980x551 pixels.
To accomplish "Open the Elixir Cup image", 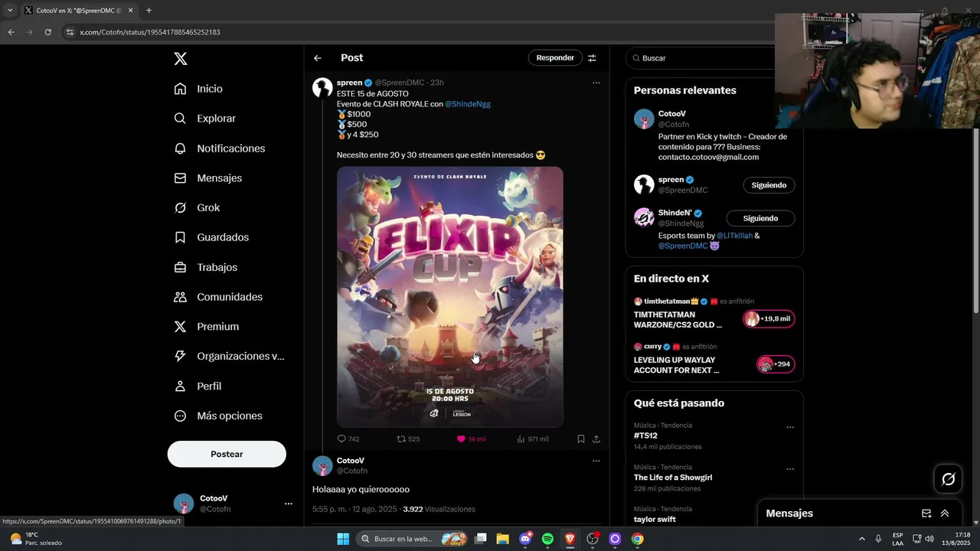I will point(450,297).
